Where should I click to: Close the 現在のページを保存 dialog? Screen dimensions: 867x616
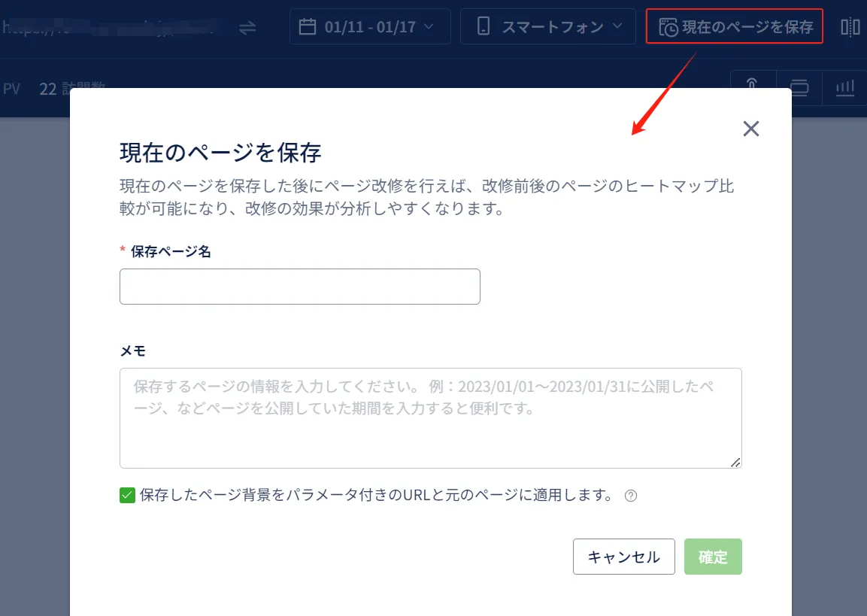point(750,129)
